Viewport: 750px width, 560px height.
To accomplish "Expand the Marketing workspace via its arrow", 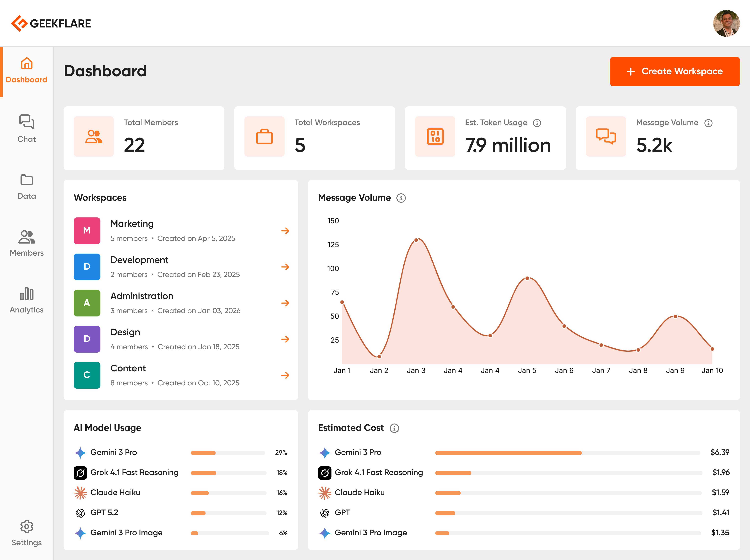I will click(285, 231).
